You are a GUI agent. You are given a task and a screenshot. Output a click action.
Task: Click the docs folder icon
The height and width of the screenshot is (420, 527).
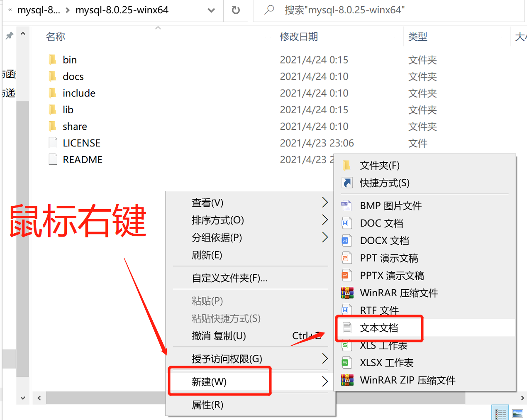pos(53,76)
